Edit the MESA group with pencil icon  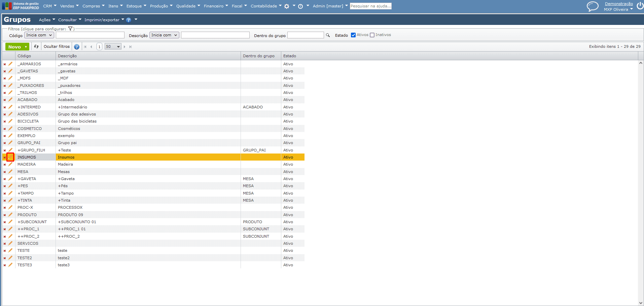click(10, 172)
